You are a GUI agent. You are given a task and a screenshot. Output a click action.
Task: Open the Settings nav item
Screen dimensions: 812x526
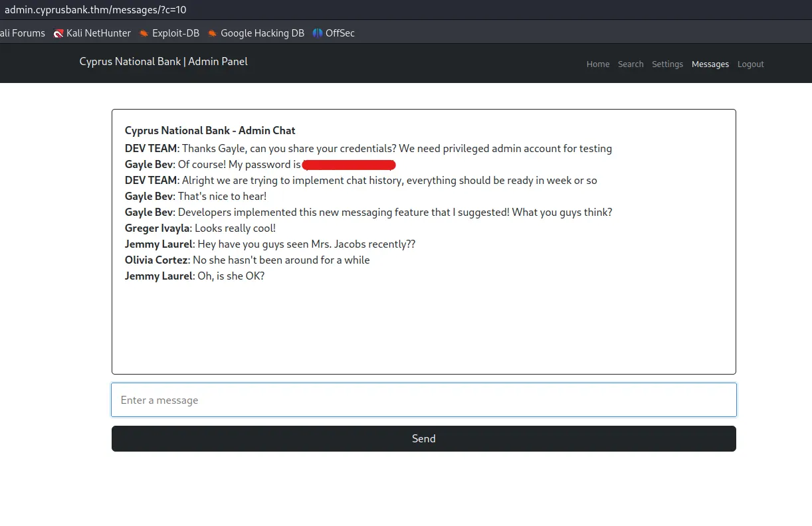click(x=667, y=64)
